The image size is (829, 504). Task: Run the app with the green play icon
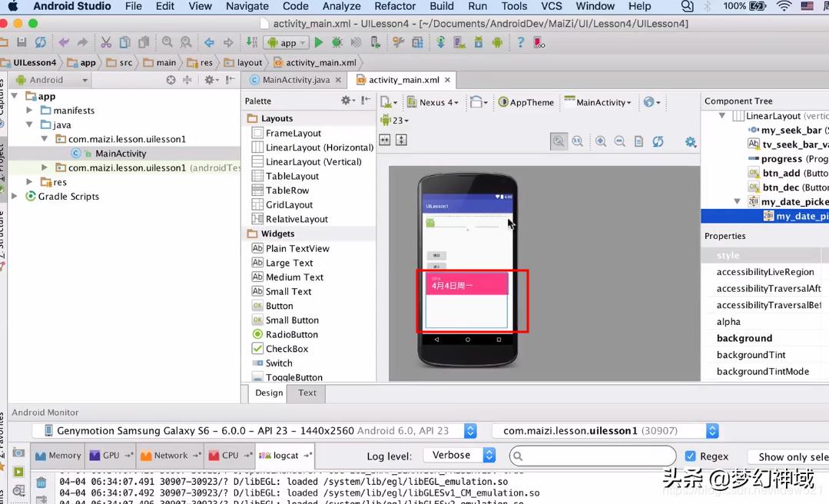pyautogui.click(x=319, y=43)
